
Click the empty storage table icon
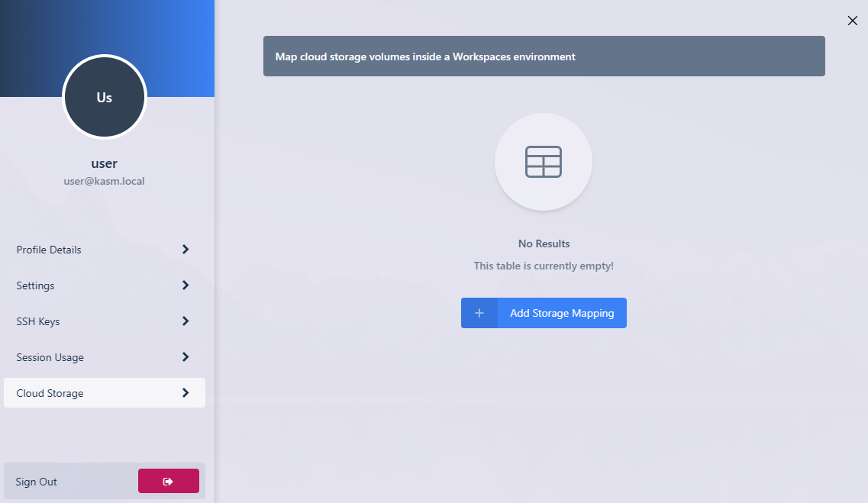click(544, 162)
